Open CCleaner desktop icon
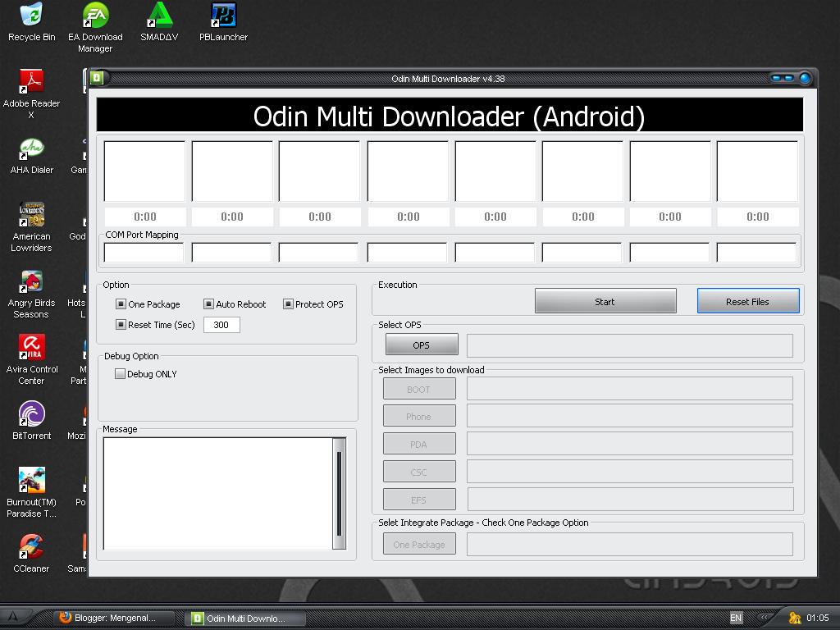 click(32, 554)
